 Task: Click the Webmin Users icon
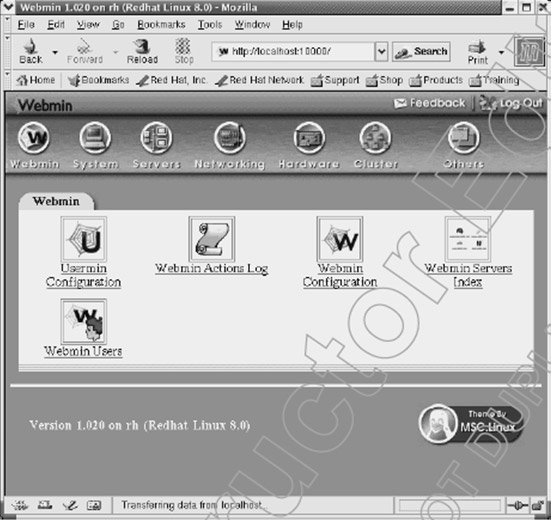pos(84,321)
